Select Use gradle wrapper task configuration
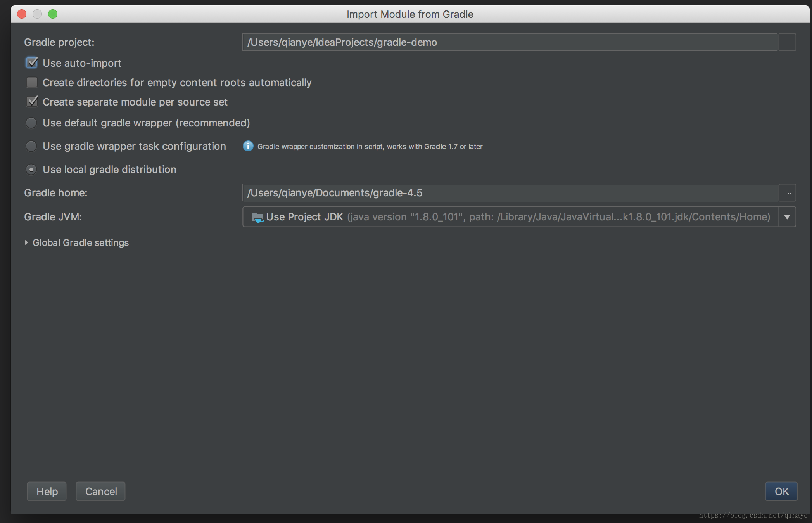812x523 pixels. coord(31,146)
